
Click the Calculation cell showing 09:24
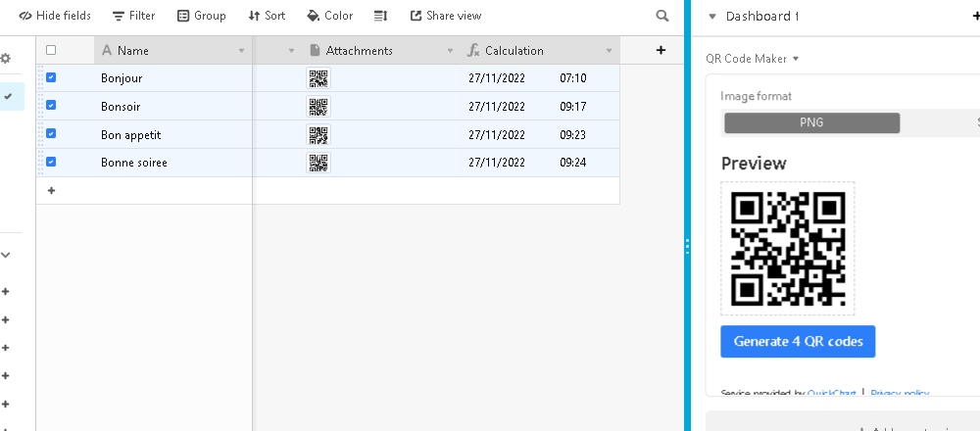click(x=541, y=163)
